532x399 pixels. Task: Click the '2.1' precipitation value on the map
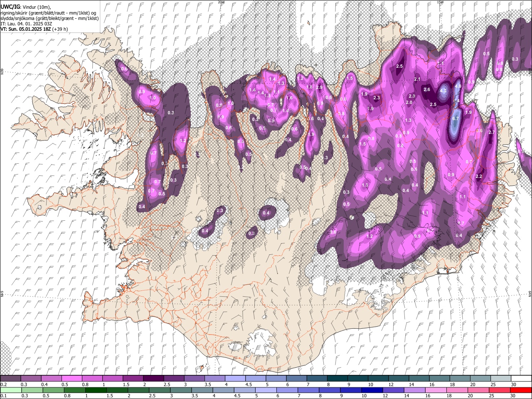(418, 79)
